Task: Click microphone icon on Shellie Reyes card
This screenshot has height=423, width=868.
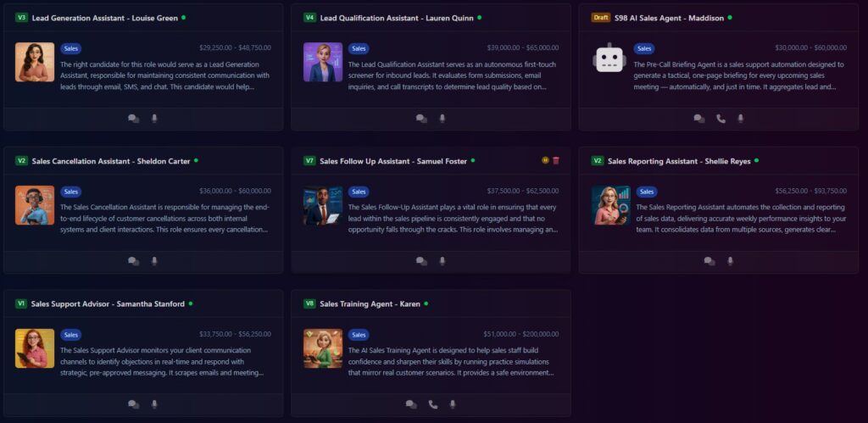Action: click(730, 261)
